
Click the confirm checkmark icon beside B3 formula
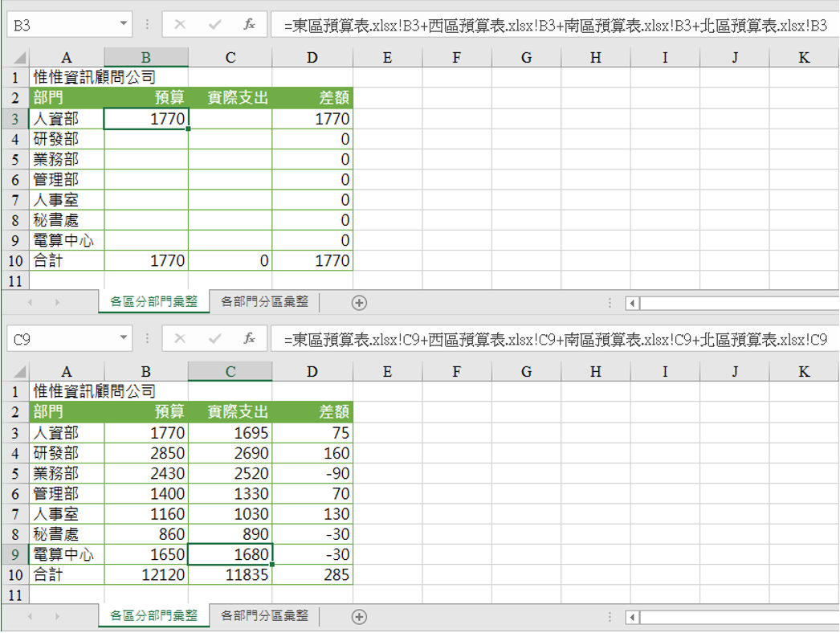215,24
